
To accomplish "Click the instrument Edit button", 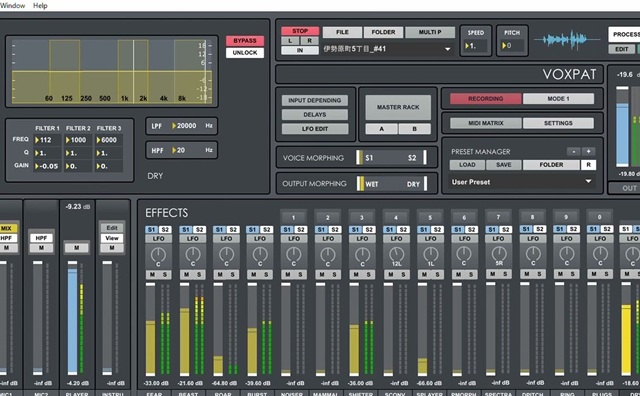I will coord(112,228).
